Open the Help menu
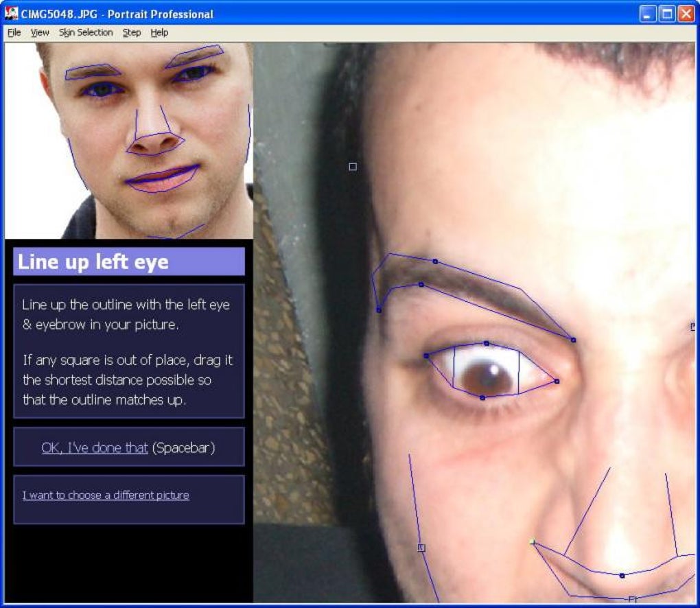Viewport: 700px width, 608px height. click(159, 32)
